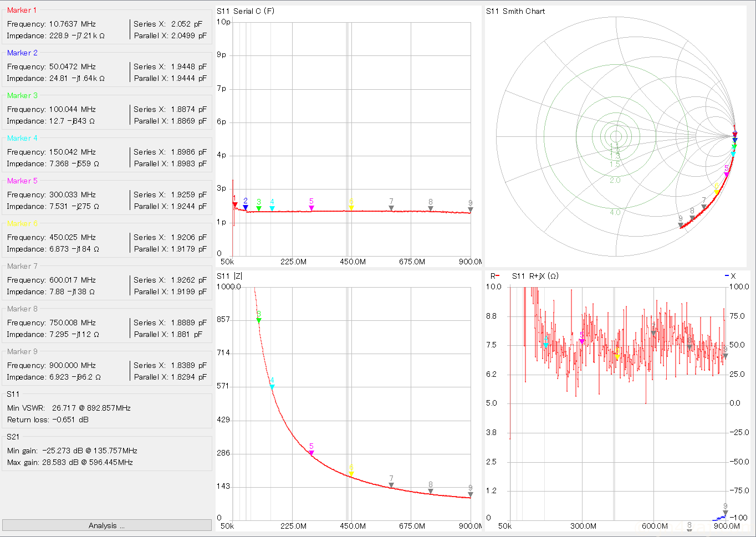Click the Analysis ... button
The width and height of the screenshot is (756, 537).
[106, 525]
